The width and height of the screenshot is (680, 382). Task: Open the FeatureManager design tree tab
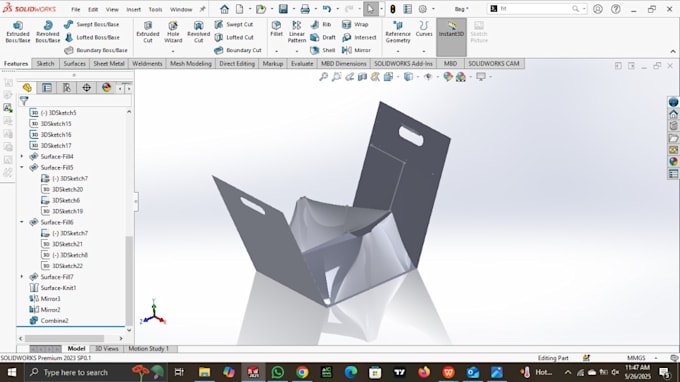27,88
